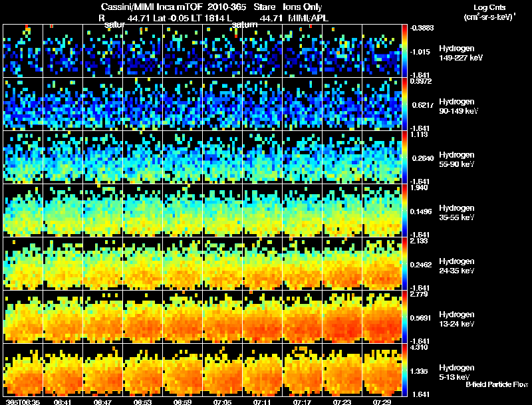Viewport: 532px width, 405px height.
Task: Click the Hydrogen 149-227 keV color scale bar
Action: tap(404, 51)
